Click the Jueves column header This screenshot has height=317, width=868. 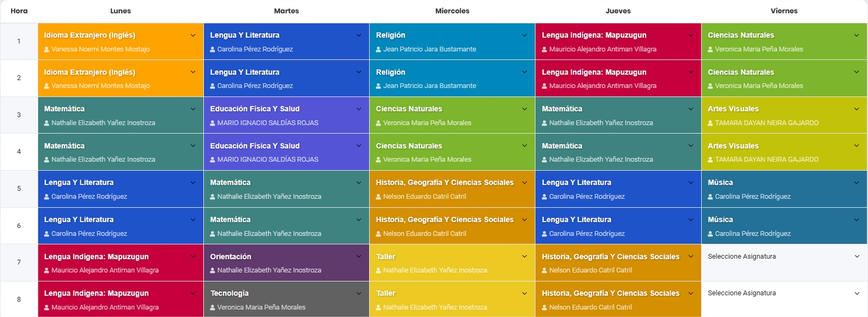click(618, 11)
